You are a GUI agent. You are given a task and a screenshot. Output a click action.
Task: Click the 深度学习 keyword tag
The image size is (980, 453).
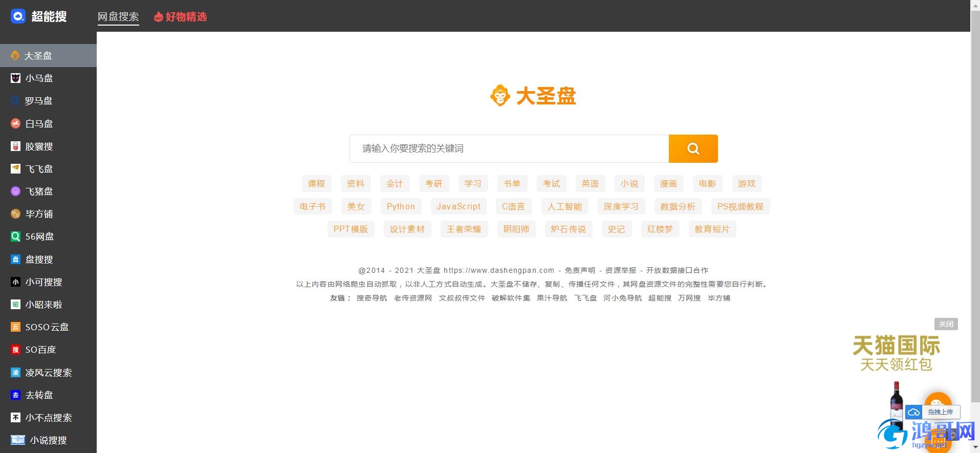pos(621,206)
